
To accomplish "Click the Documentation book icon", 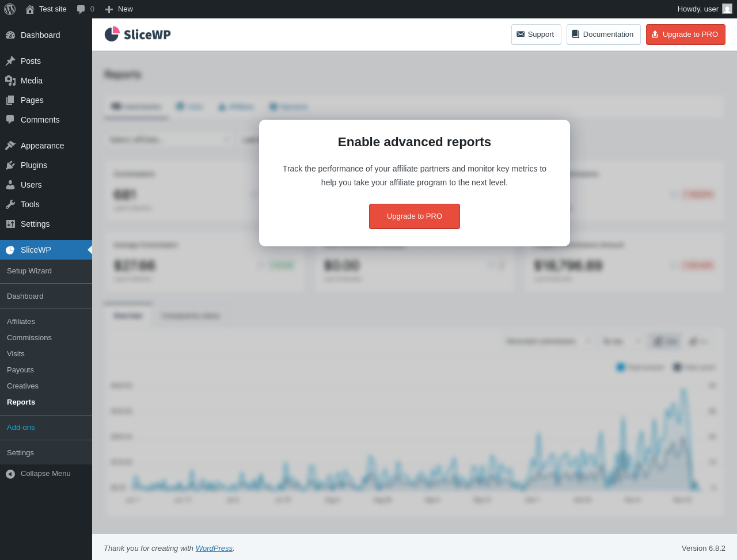I will pyautogui.click(x=575, y=34).
